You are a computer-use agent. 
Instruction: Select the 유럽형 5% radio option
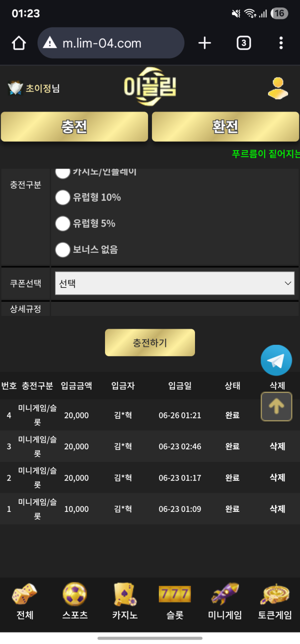coord(62,224)
